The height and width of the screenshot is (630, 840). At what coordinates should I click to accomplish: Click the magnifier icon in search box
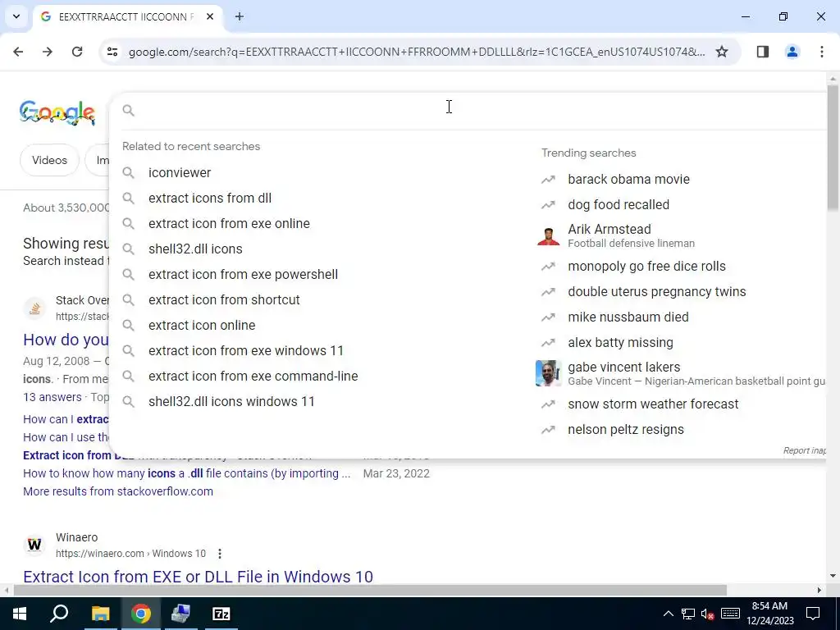(x=128, y=111)
